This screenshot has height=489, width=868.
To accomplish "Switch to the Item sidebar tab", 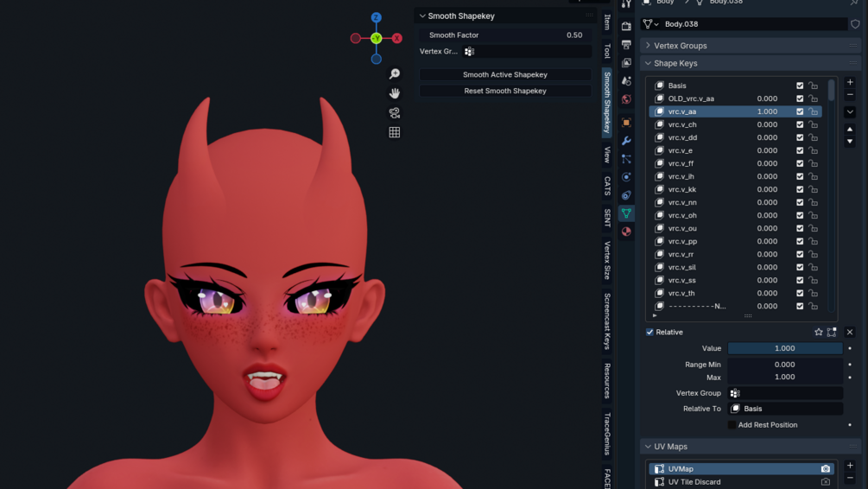I will click(607, 22).
